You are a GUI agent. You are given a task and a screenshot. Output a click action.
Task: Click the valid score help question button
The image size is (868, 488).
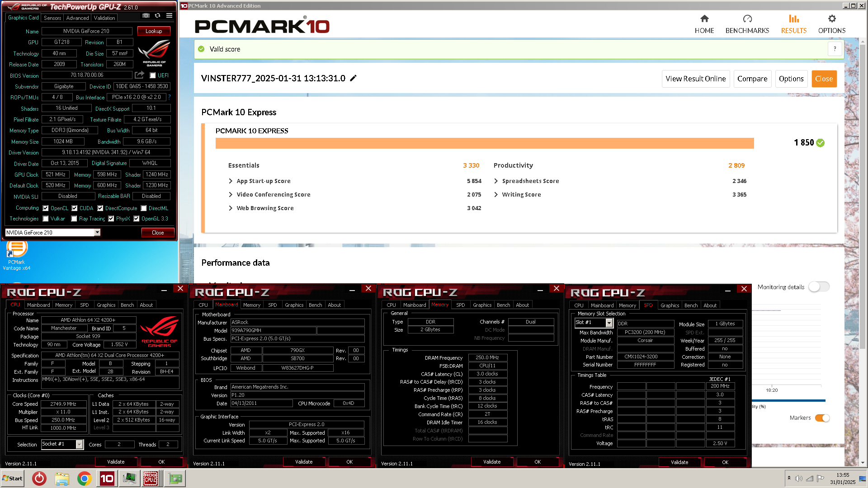tap(835, 49)
